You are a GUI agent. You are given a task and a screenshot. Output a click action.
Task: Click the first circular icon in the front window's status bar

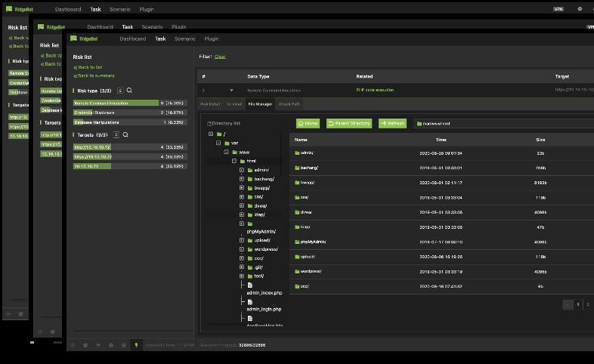[73, 345]
